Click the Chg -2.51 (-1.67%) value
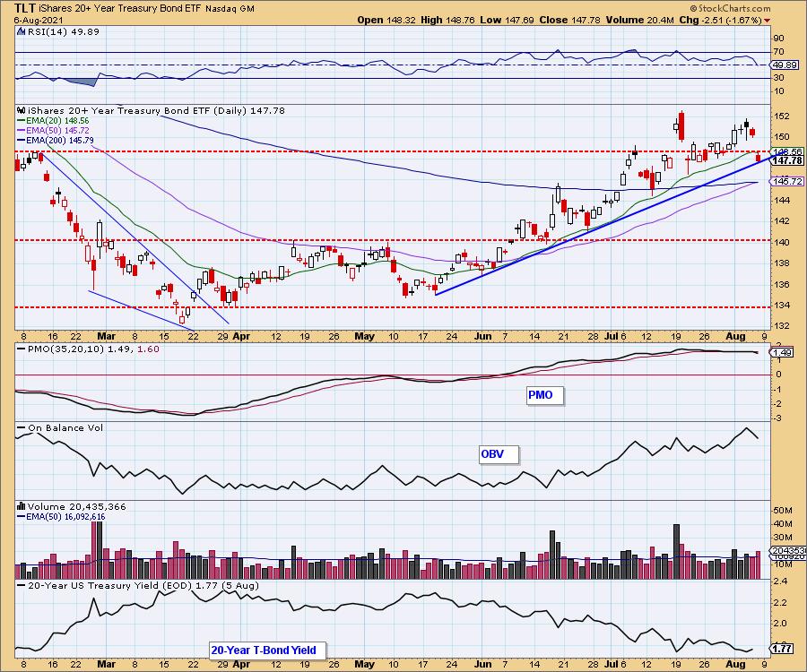 (x=720, y=20)
